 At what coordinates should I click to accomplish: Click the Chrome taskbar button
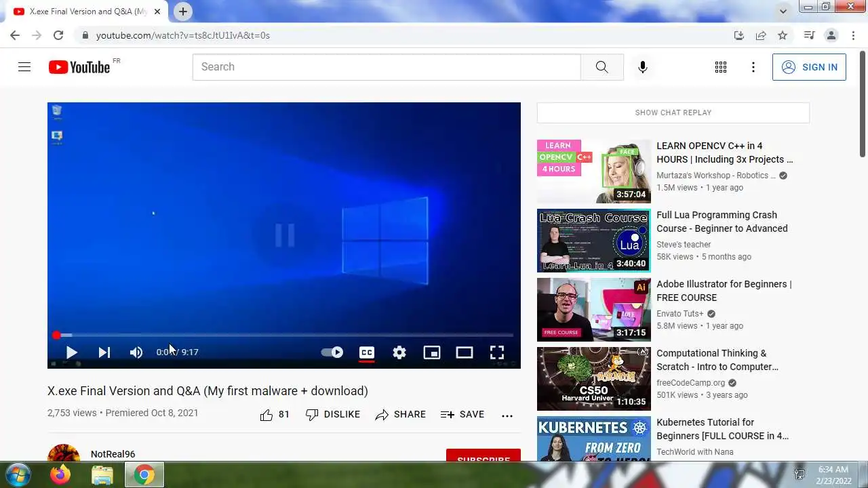click(144, 475)
